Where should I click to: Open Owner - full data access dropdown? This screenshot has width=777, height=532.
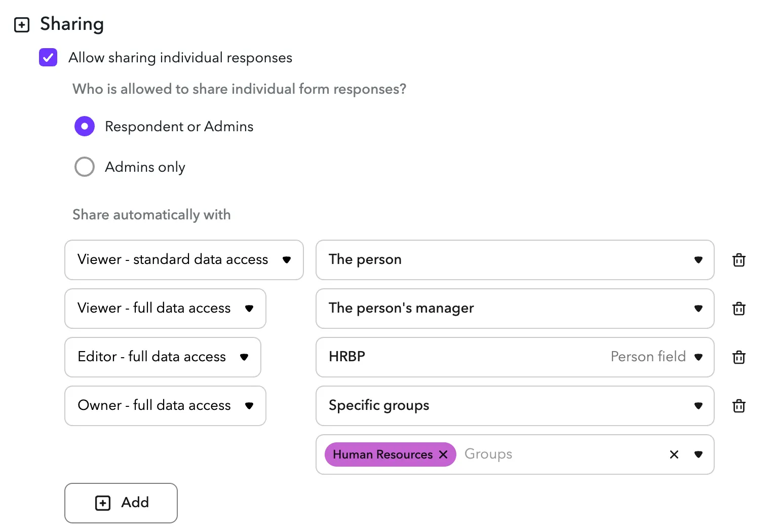pos(165,406)
